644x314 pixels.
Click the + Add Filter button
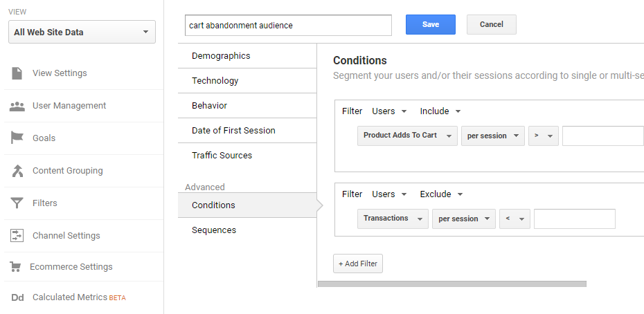[x=358, y=264]
